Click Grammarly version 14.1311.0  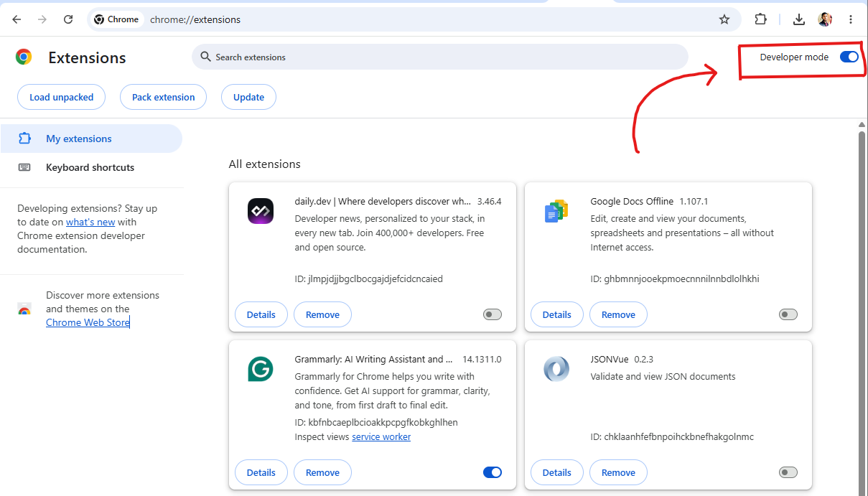point(482,359)
